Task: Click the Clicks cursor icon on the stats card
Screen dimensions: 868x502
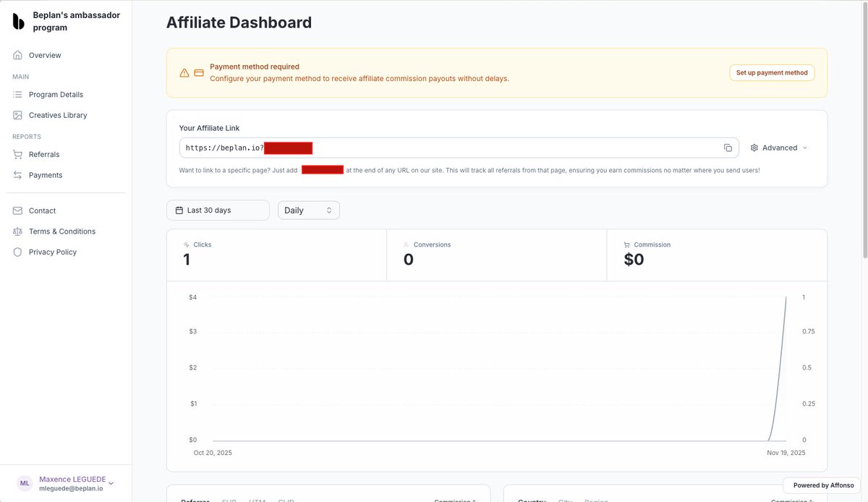Action: coord(187,244)
